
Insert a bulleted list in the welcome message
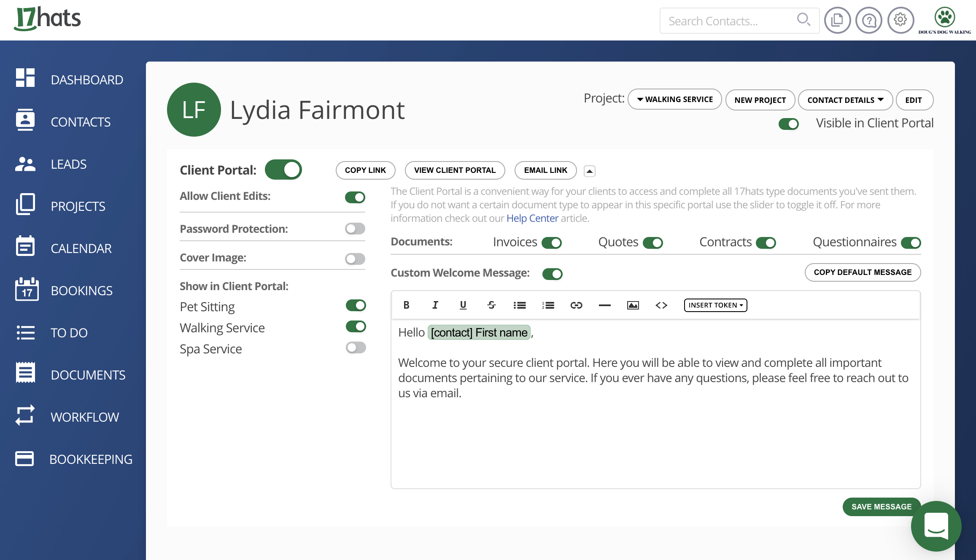point(520,305)
